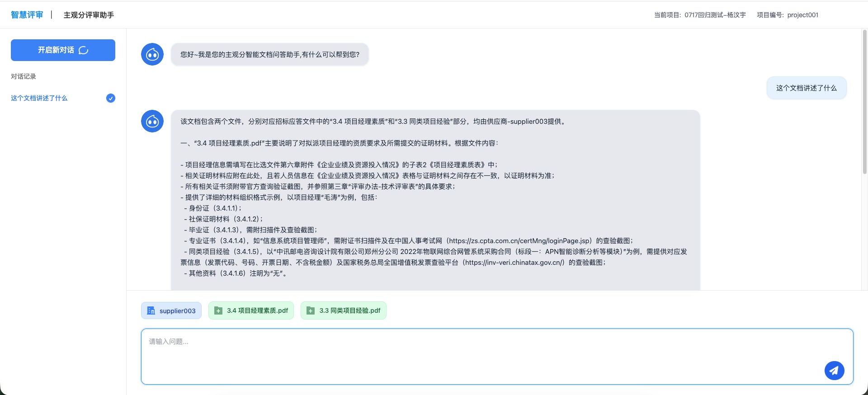Click the bot avatar beside the document summary reply
The width and height of the screenshot is (868, 395).
(152, 121)
